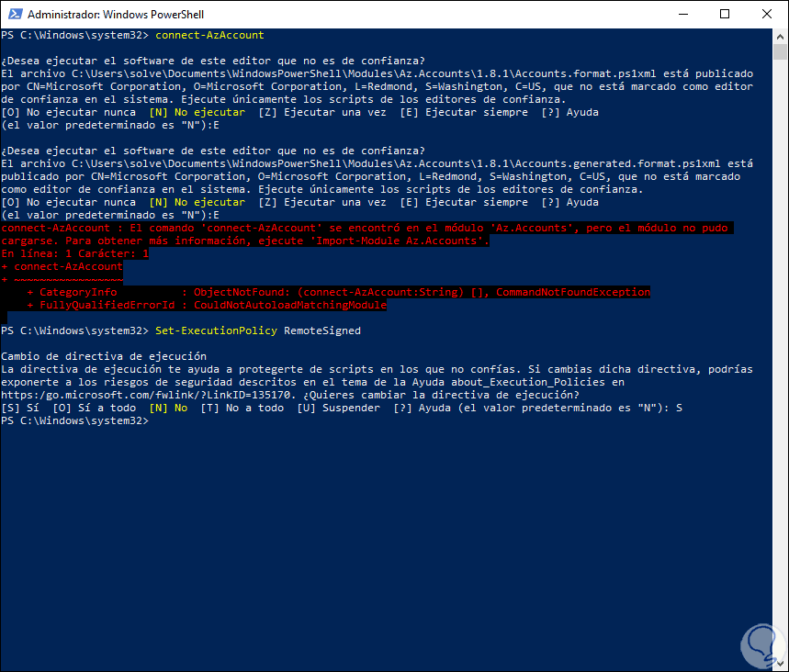The image size is (789, 672).
Task: Click "[O] Sí a todo" option text
Action: [x=94, y=408]
